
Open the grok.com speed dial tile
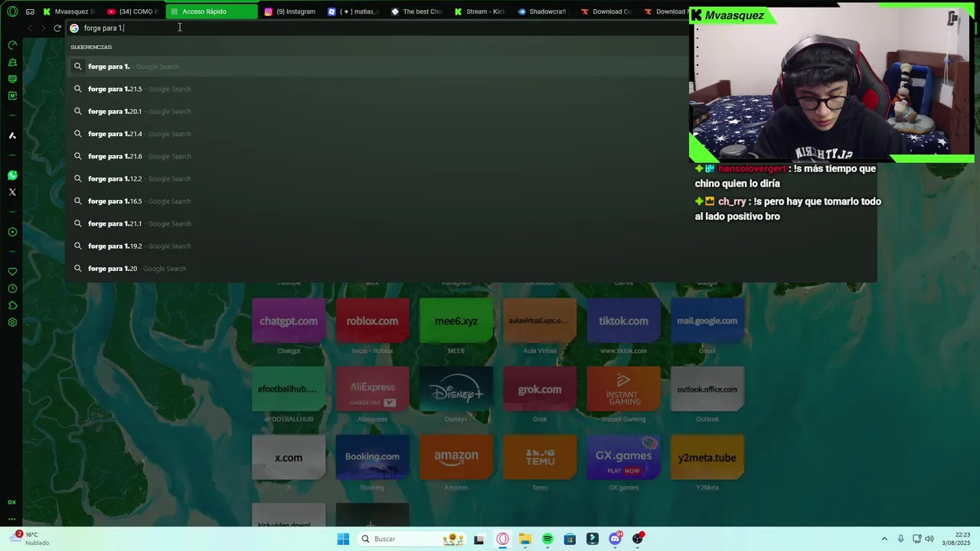point(540,389)
